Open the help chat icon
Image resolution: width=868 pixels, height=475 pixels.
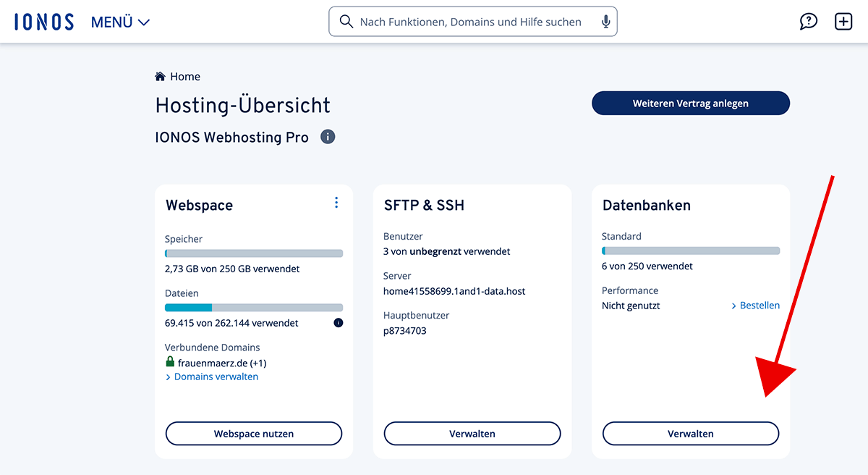click(x=808, y=22)
